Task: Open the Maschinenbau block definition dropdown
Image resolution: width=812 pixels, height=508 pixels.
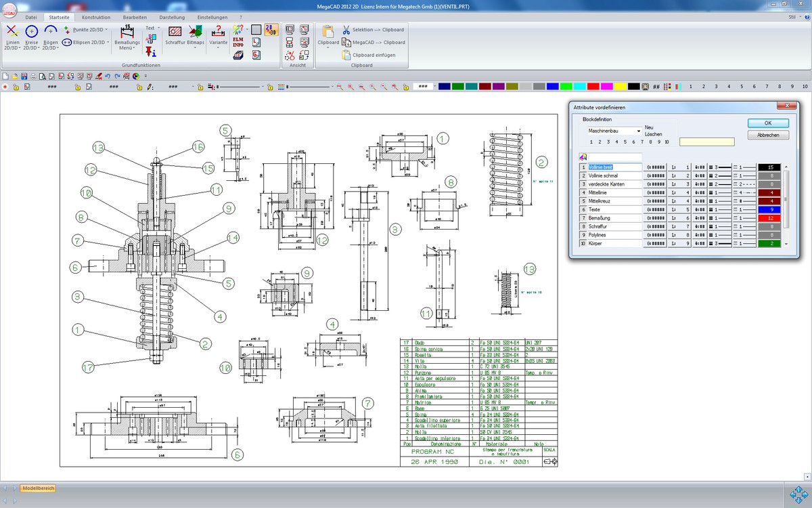Action: pyautogui.click(x=638, y=131)
